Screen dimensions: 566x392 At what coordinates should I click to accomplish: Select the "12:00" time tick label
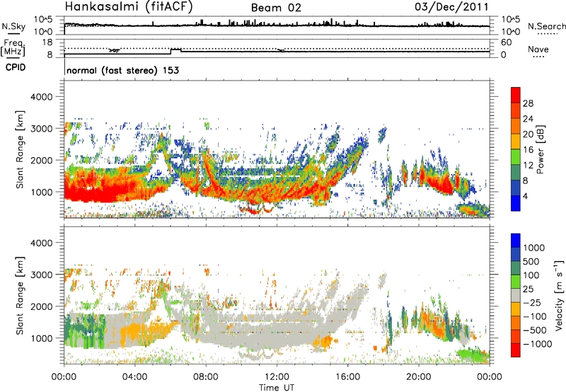pyautogui.click(x=277, y=377)
